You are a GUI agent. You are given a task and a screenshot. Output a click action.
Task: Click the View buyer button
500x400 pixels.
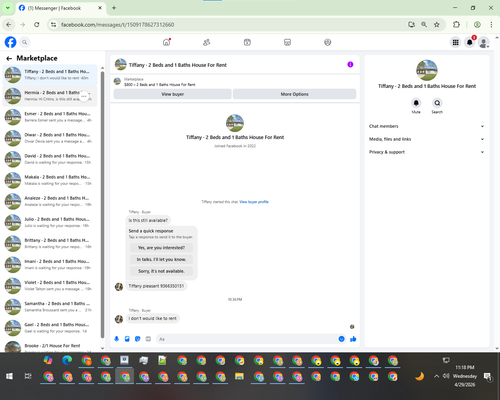tap(173, 94)
